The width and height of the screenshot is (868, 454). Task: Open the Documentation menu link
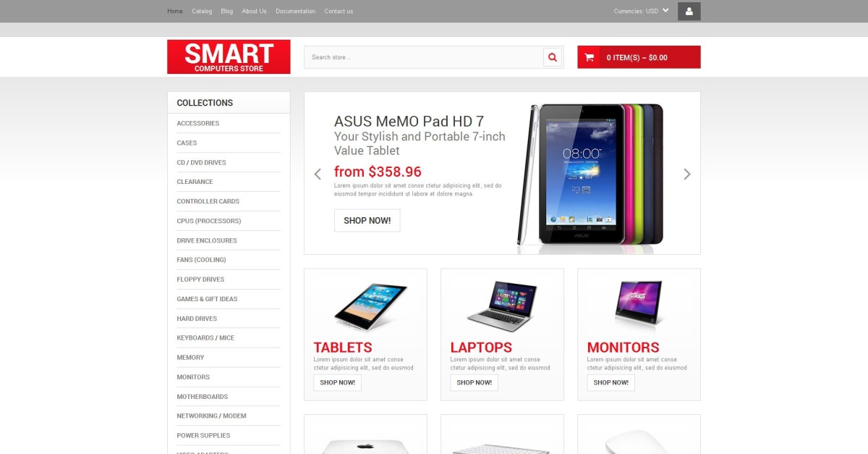point(295,11)
